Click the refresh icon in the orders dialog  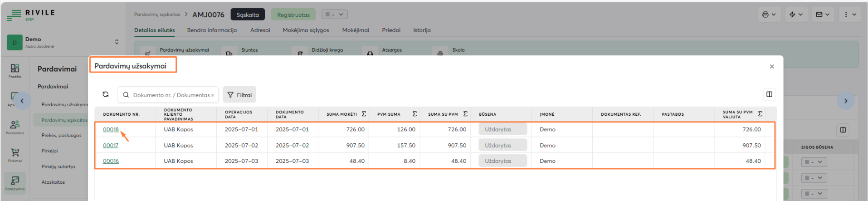(106, 94)
